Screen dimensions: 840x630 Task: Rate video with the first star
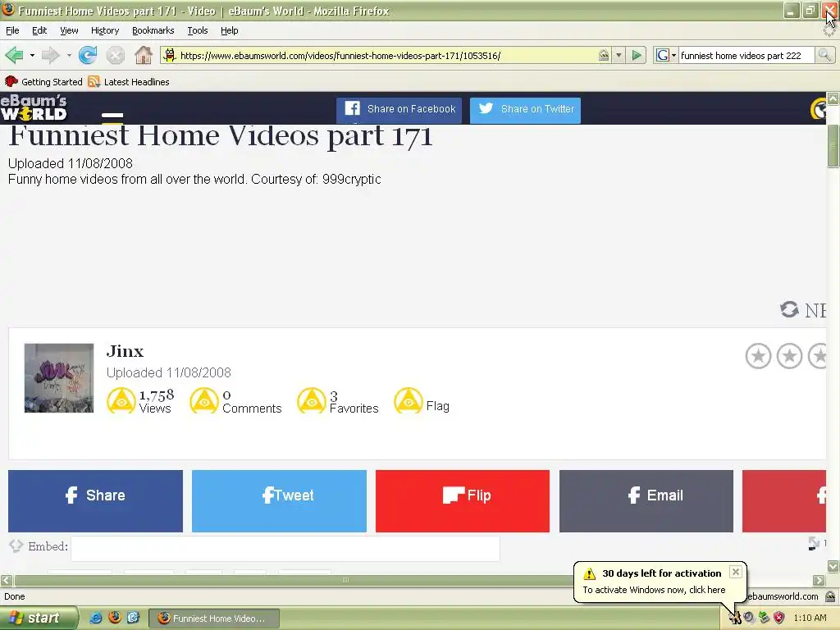(758, 356)
